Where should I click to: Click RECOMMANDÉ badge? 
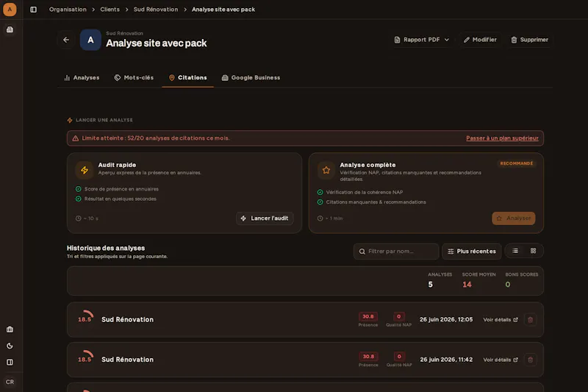(x=517, y=163)
